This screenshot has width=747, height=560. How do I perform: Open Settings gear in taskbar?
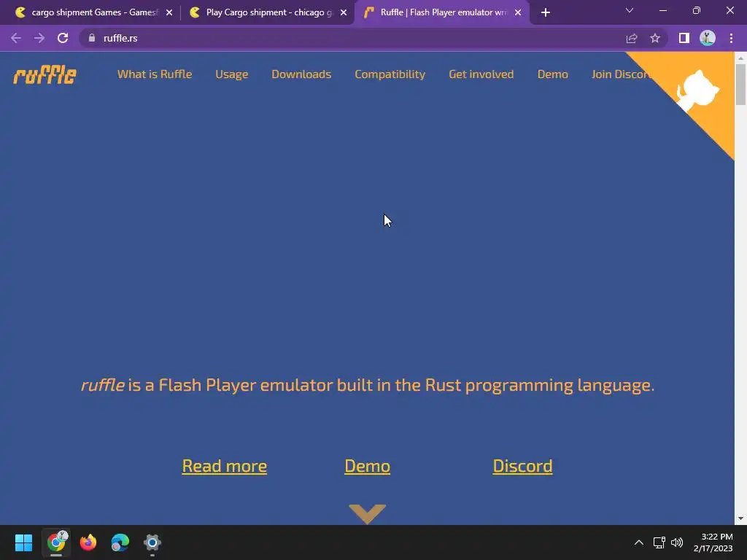(x=152, y=542)
